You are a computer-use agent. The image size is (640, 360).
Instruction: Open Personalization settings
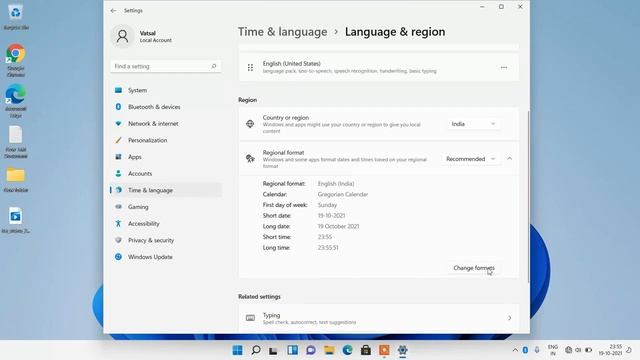coord(166,140)
